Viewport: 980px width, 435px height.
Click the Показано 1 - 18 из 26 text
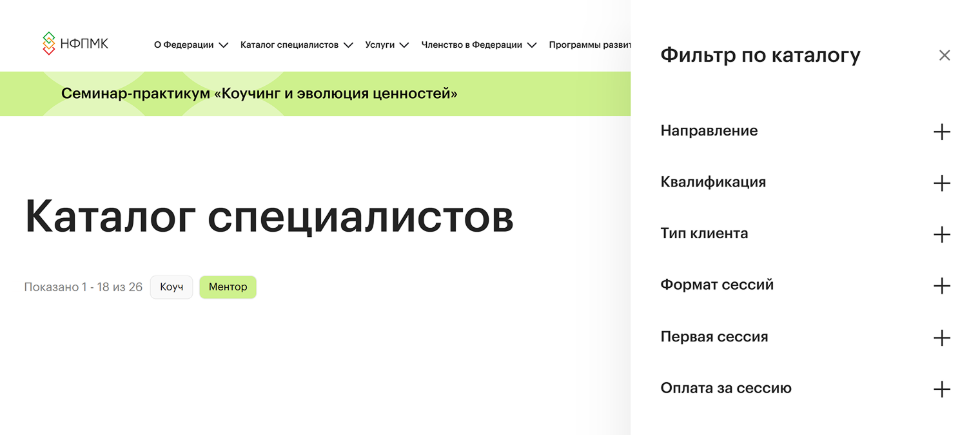pos(83,287)
